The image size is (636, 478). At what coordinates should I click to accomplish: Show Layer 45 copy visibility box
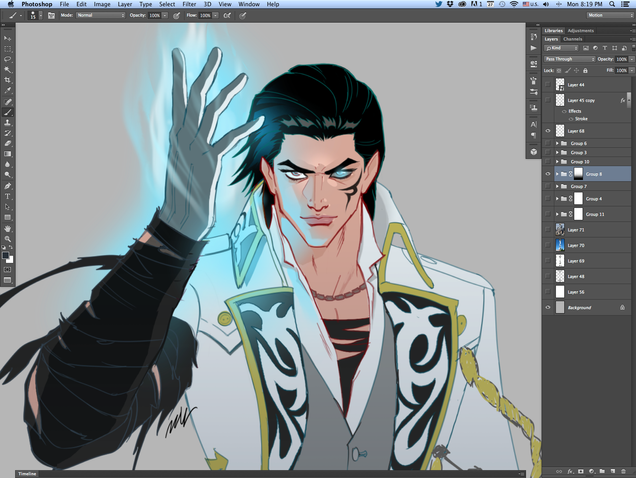point(548,100)
